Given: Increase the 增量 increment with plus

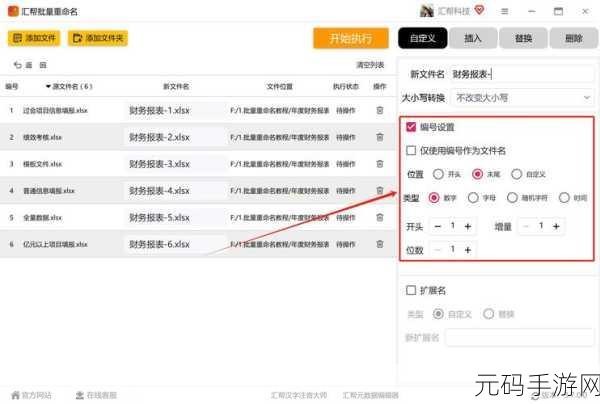Looking at the screenshot, I should [556, 226].
